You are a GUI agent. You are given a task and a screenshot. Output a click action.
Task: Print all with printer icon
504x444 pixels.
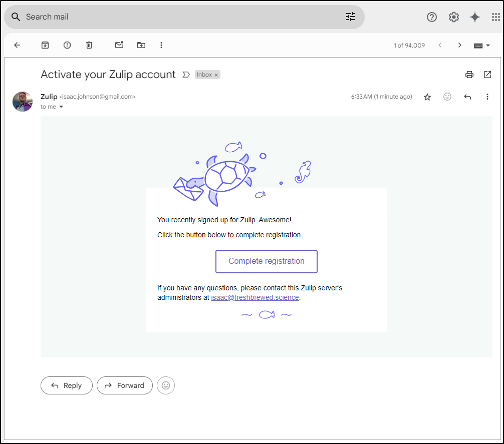[469, 75]
